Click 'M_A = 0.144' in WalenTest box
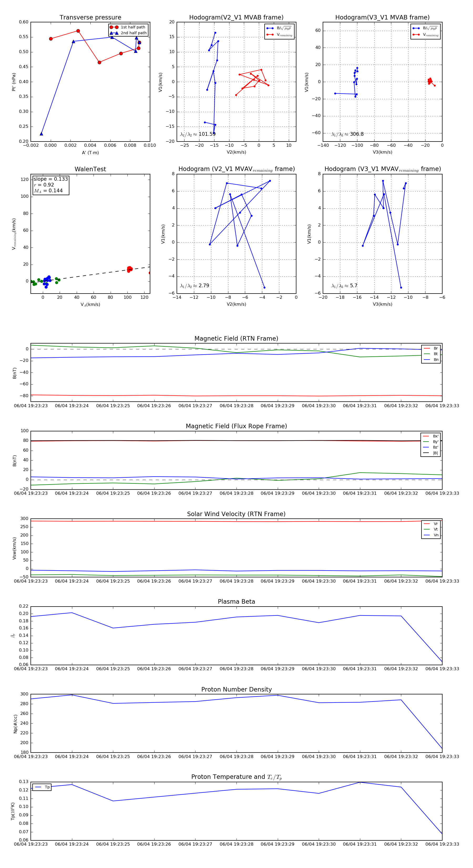 coord(48,191)
